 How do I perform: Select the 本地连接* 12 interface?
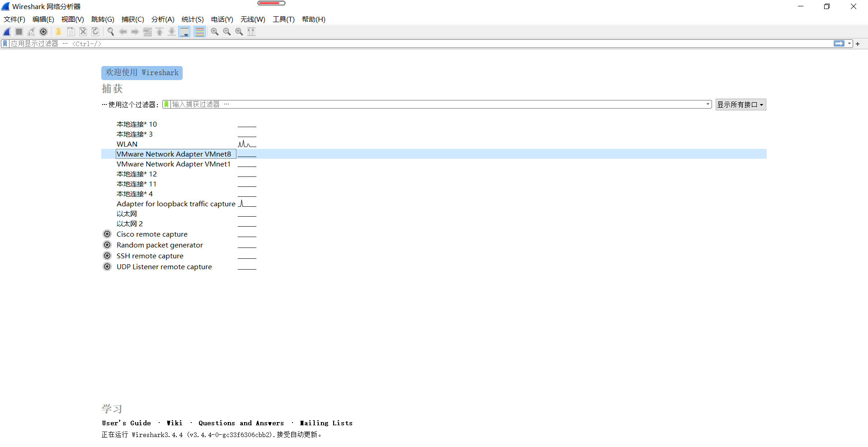coord(434,174)
